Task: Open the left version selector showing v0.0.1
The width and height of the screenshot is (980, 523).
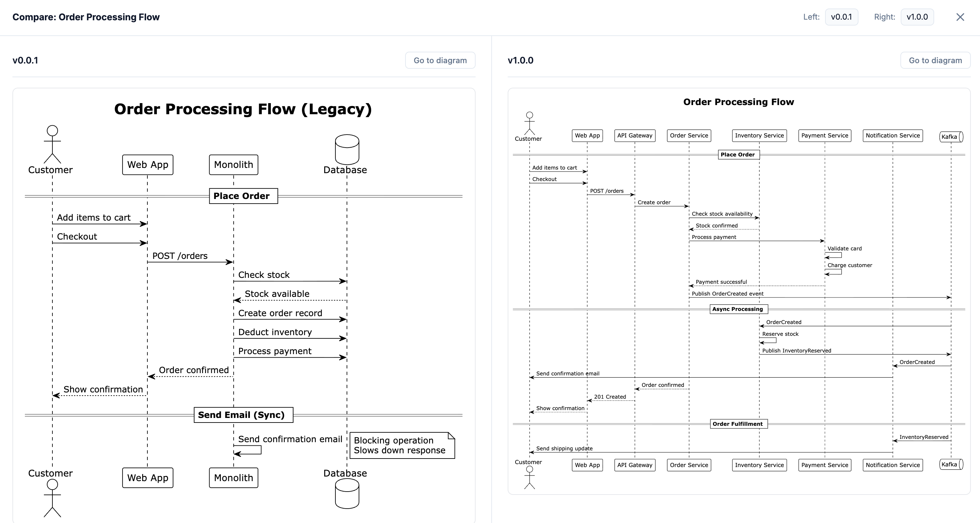Action: point(841,17)
